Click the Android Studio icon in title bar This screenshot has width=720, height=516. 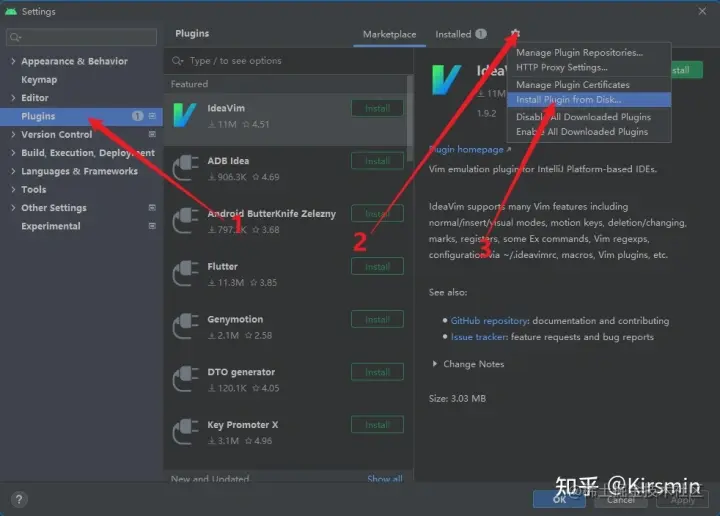(11, 11)
